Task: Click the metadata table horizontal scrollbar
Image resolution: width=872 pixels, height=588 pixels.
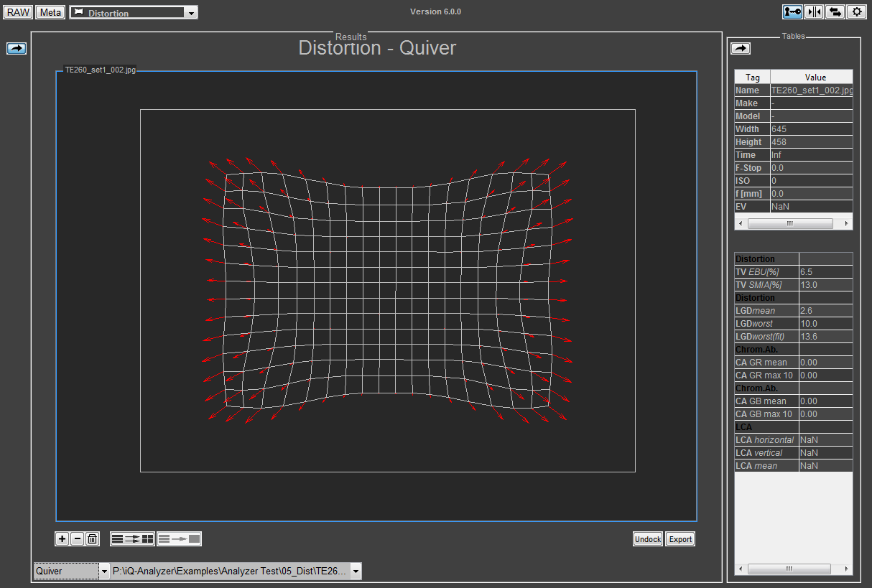Action: (789, 224)
